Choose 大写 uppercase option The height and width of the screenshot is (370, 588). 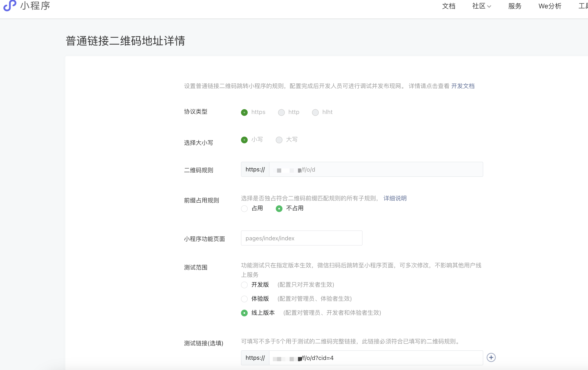279,140
